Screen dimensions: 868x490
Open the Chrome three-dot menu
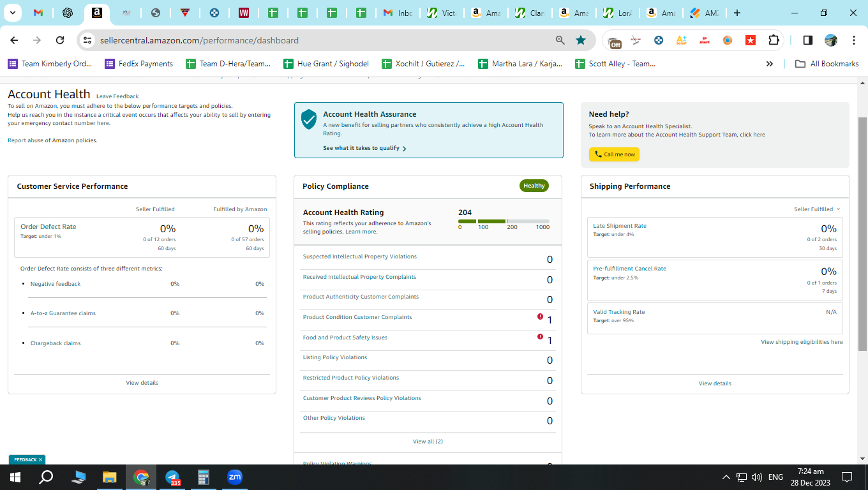click(854, 40)
